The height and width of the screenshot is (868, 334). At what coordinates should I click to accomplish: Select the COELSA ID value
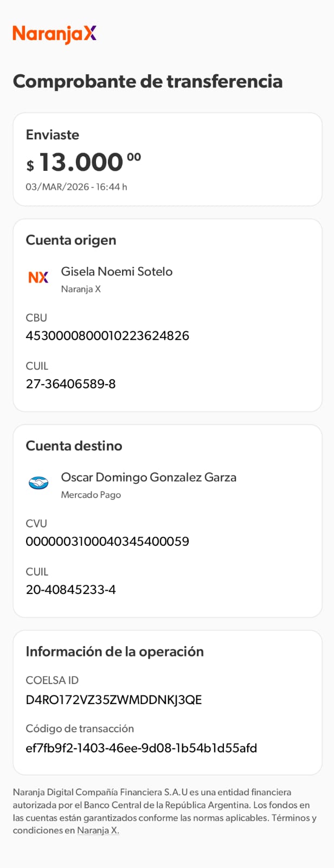(x=114, y=700)
